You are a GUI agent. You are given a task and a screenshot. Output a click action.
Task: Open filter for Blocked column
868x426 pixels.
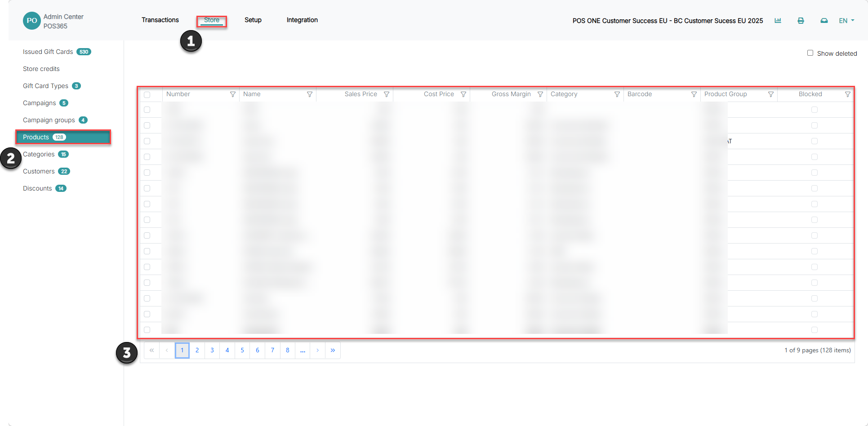click(x=847, y=94)
